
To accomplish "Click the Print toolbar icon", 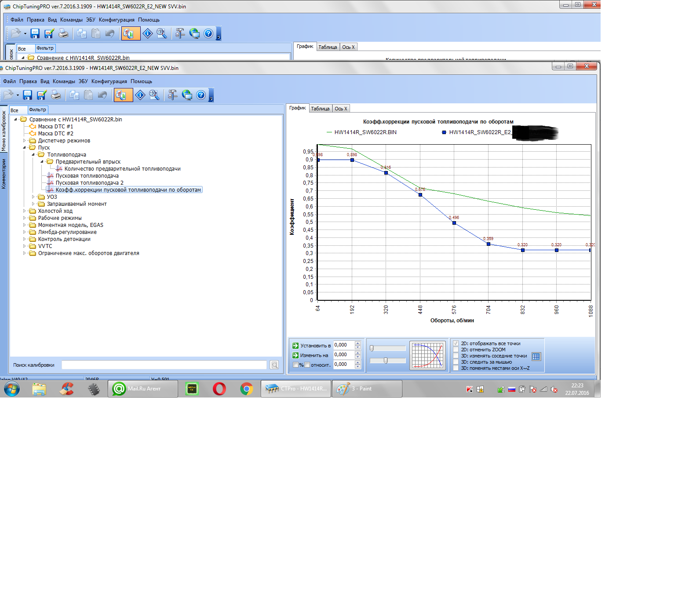I will tap(56, 95).
